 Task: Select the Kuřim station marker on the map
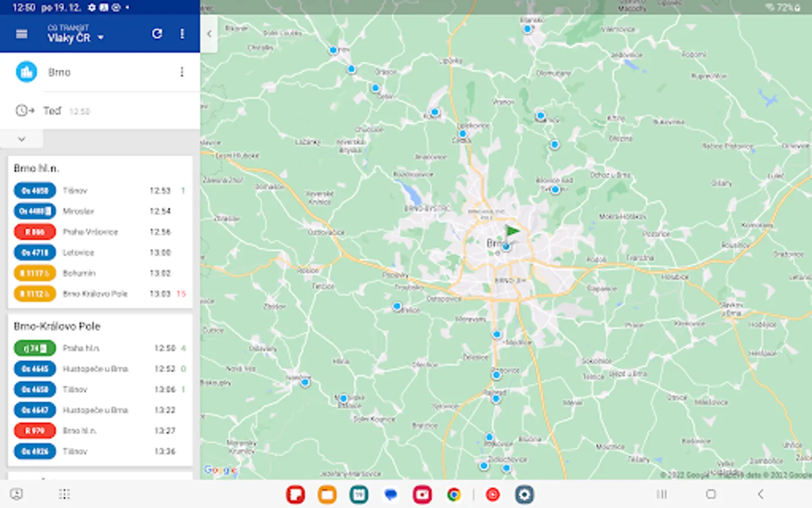point(434,112)
